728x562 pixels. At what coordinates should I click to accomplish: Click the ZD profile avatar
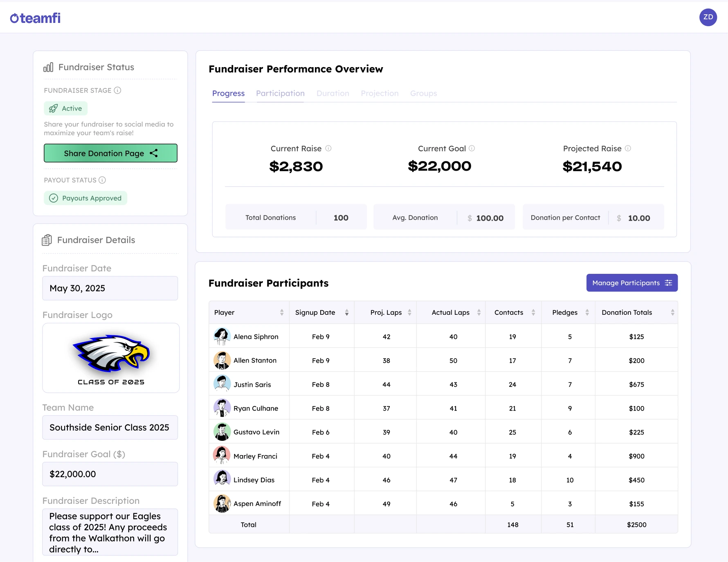point(708,17)
